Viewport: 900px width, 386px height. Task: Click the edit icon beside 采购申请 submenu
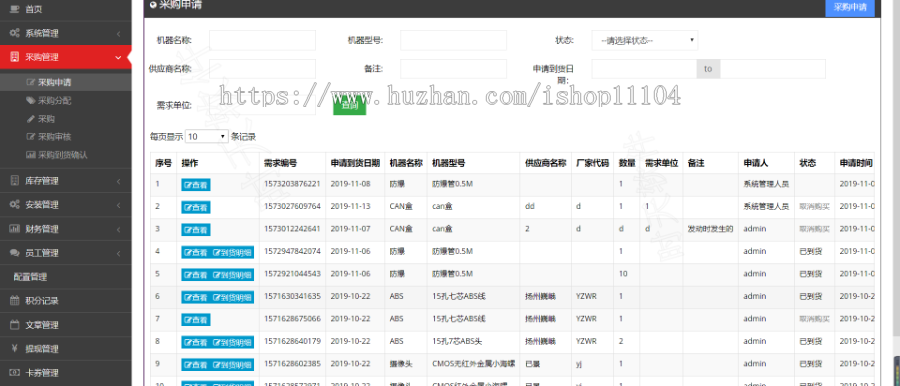click(x=30, y=82)
